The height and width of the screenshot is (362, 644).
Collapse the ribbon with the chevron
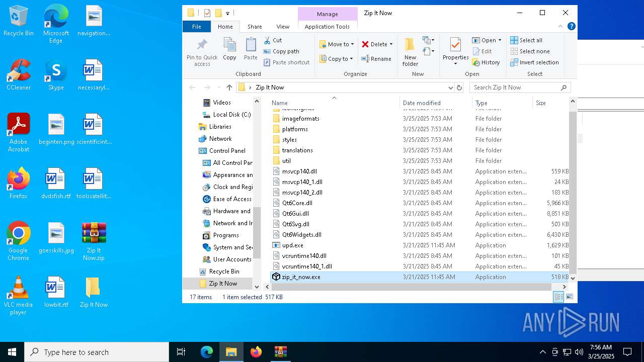[560, 27]
